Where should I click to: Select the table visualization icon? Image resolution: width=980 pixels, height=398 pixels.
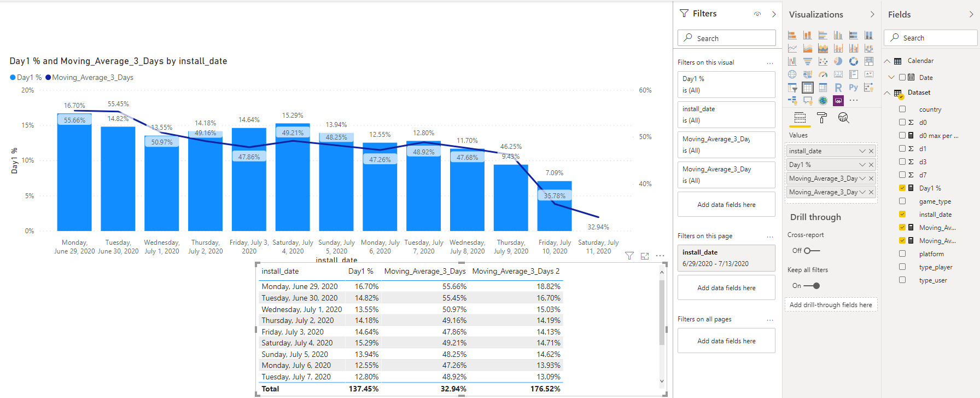click(x=807, y=88)
